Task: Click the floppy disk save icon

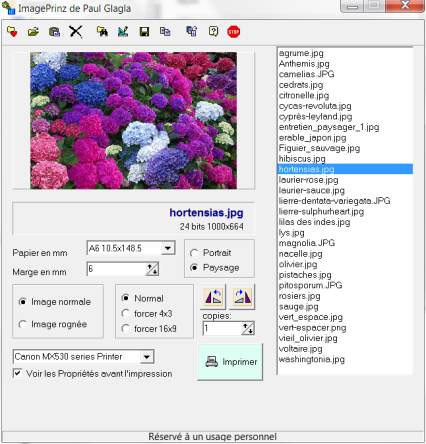Action: pos(144,32)
